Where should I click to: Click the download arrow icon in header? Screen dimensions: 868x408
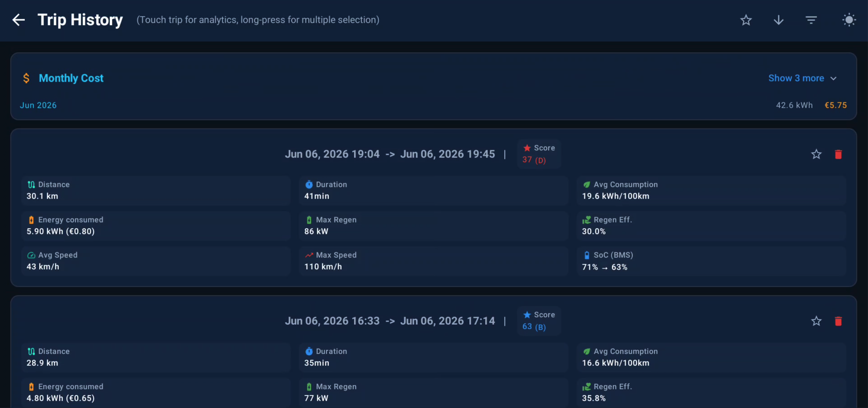pos(779,20)
